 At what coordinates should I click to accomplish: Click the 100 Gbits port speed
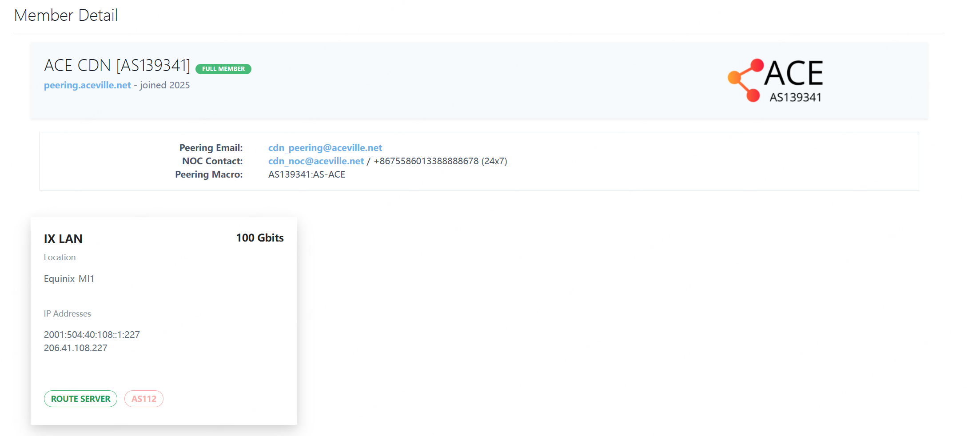pos(260,238)
